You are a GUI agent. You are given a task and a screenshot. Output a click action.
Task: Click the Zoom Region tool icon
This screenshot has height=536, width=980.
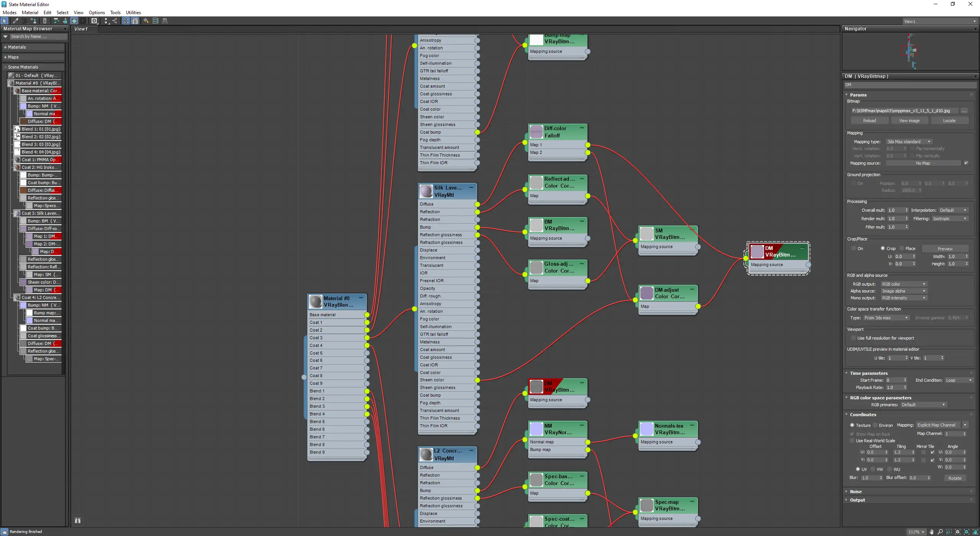click(x=949, y=532)
